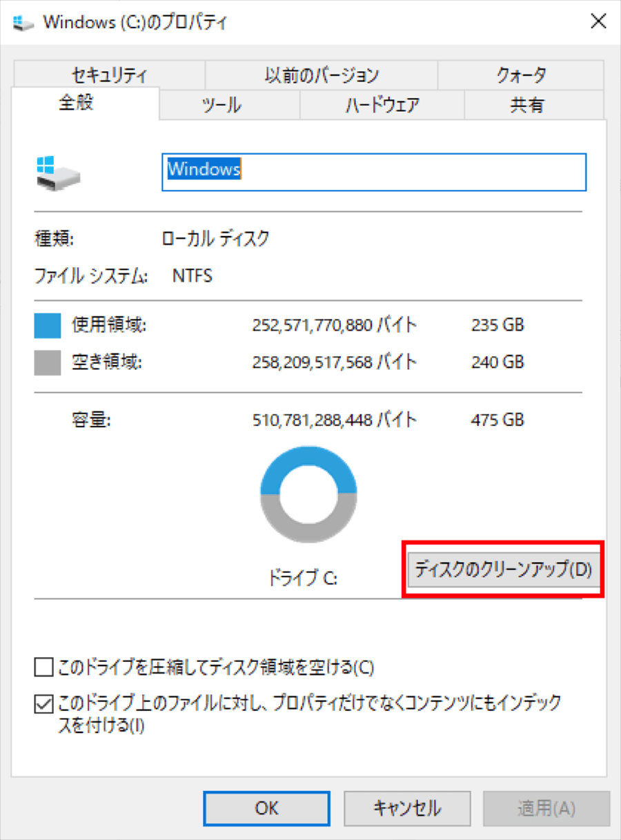Click the NTFS file system value
The width and height of the screenshot is (621, 840).
[x=192, y=277]
